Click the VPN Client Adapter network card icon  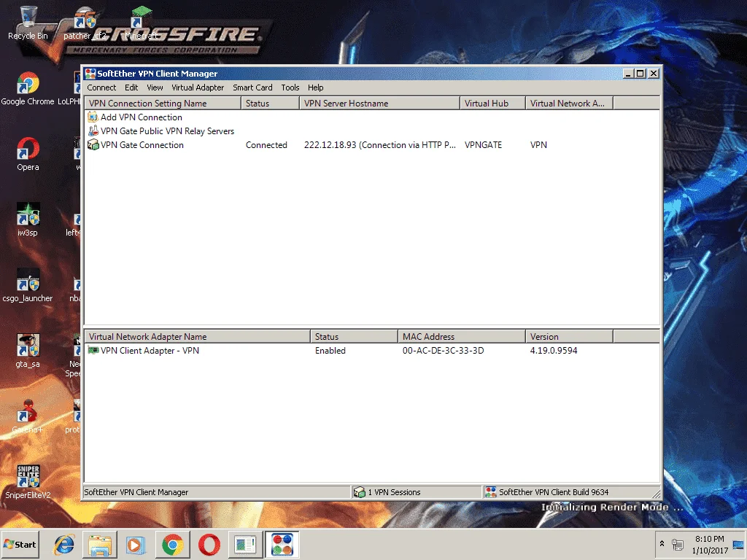click(x=93, y=351)
